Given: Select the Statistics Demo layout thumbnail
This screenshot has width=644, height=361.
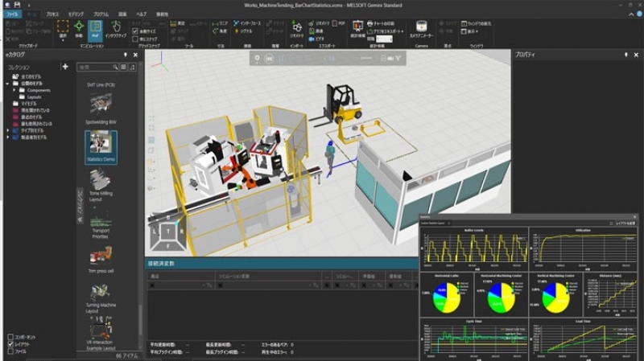Looking at the screenshot, I should pyautogui.click(x=101, y=147).
